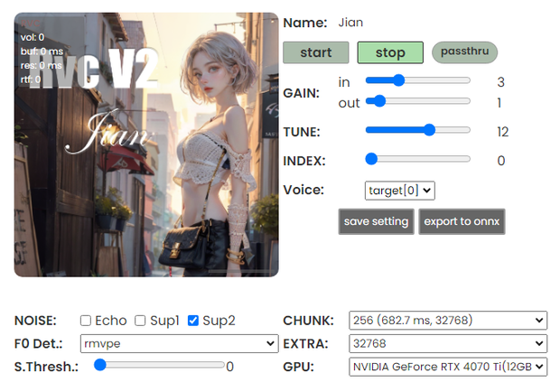The height and width of the screenshot is (392, 560).
Task: Click the Jian model cover image
Action: [x=146, y=145]
